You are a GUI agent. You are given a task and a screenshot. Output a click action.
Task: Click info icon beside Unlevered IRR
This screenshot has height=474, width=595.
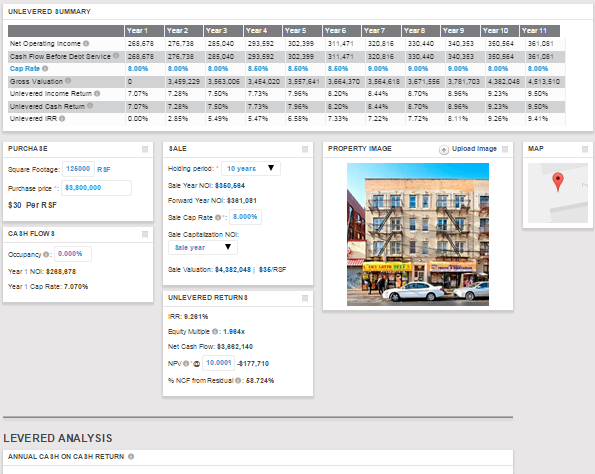(62, 118)
